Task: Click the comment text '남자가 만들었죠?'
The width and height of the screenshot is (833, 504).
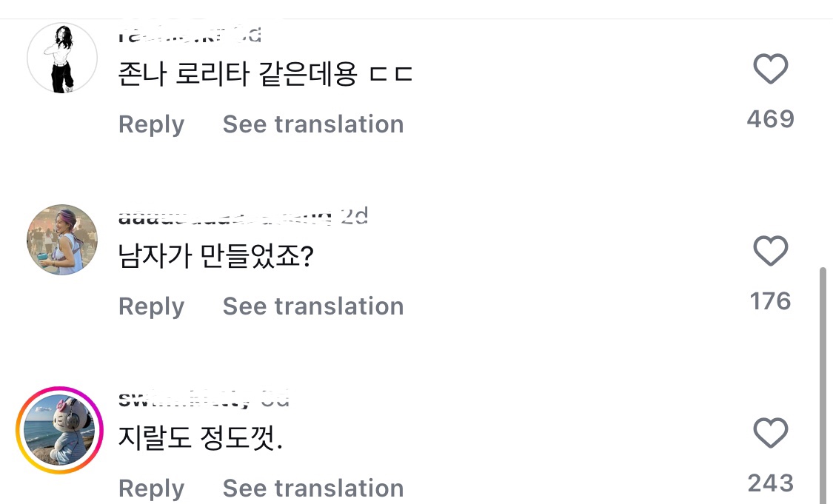Action: pos(216,257)
